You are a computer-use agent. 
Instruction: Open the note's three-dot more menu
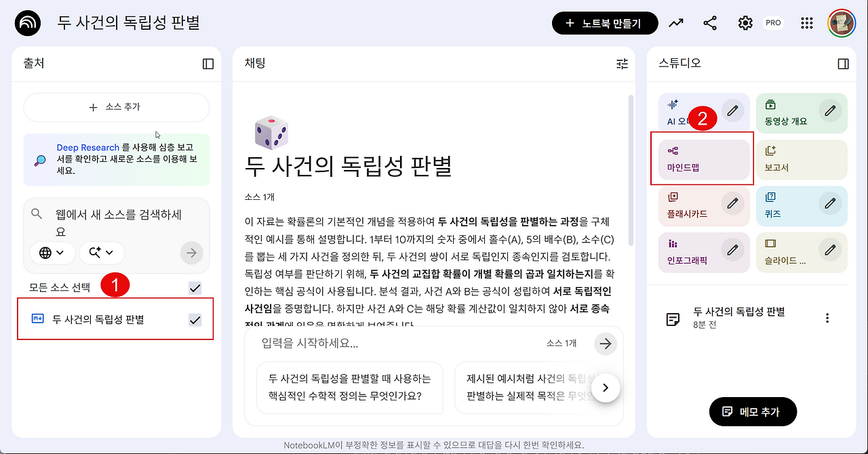827,318
